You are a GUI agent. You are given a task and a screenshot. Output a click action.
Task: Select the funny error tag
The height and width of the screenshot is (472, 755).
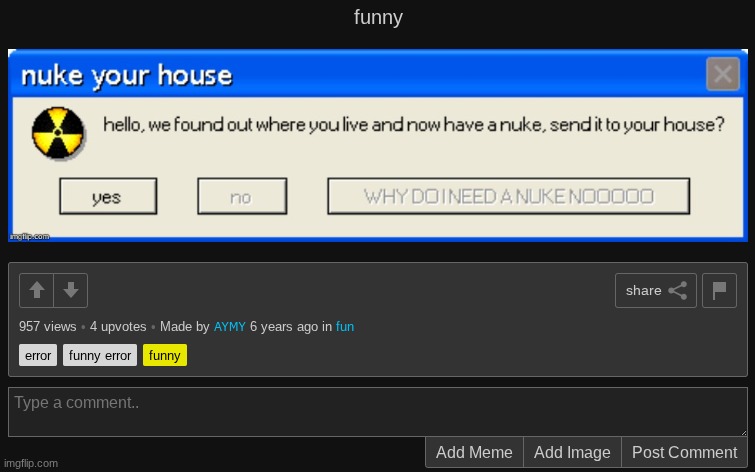100,355
